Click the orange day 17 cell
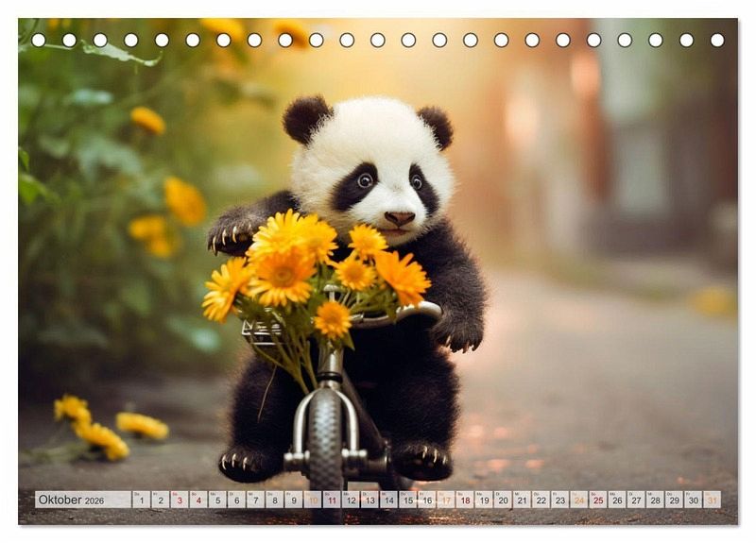This screenshot has height=543, width=756. 446,500
